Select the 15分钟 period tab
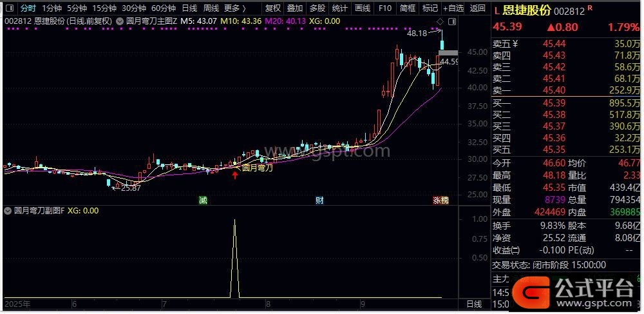644x314 pixels. tap(104, 8)
